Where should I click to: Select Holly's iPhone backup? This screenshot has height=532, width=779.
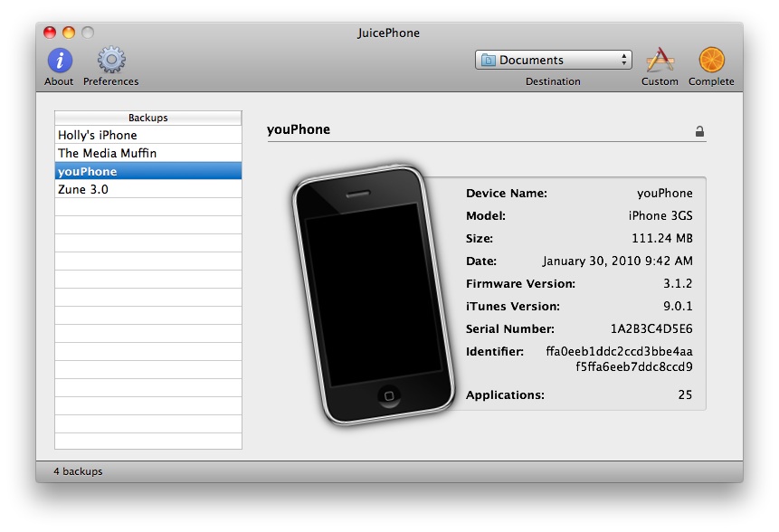pos(148,135)
